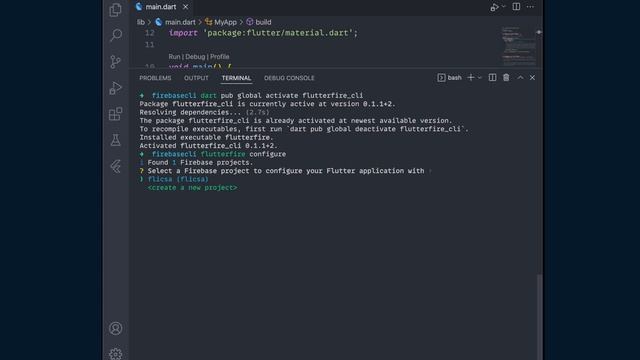Click the editor minimap
Image resolution: width=640 pixels, height=360 pixels.
[519, 46]
